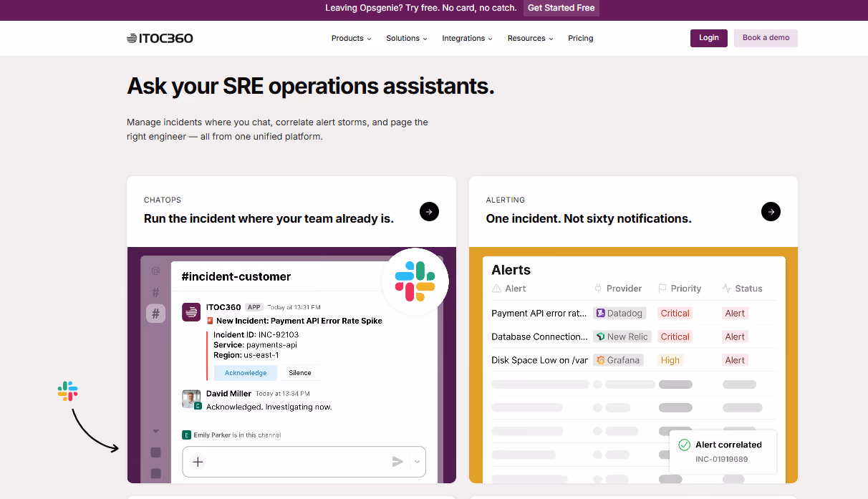Silence the Payment API incident

tap(300, 373)
